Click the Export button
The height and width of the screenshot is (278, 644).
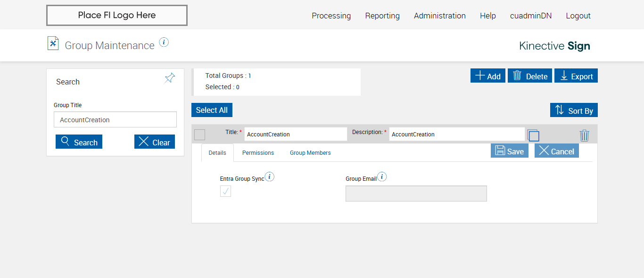(x=576, y=76)
